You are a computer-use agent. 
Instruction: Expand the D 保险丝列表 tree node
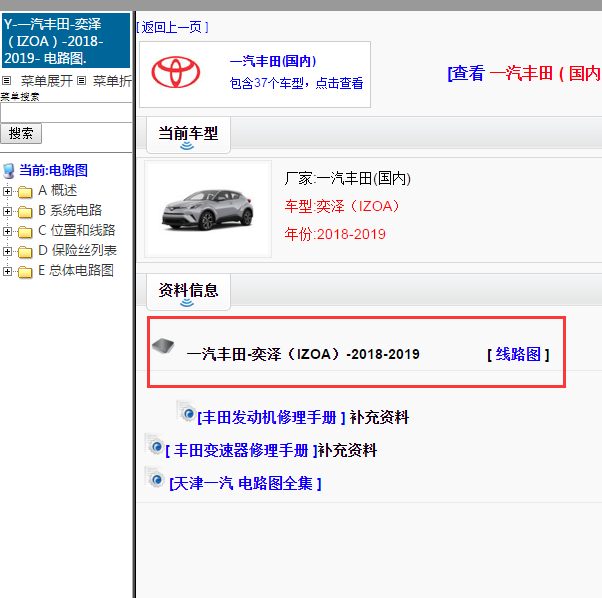tap(7, 251)
